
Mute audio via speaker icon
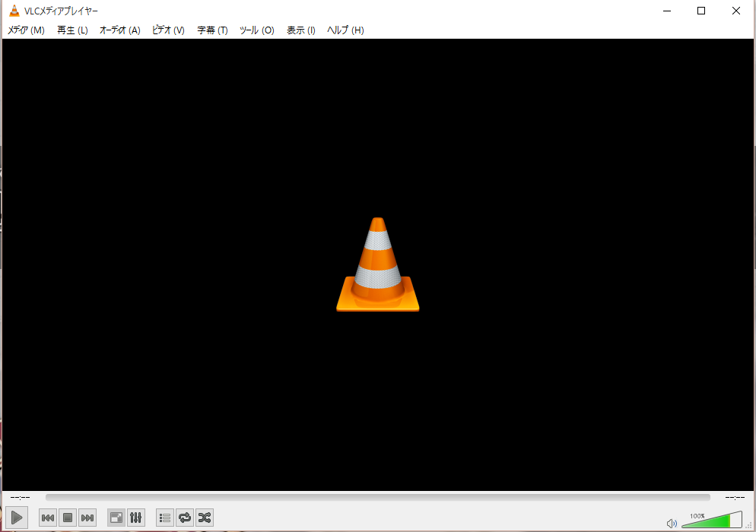[672, 523]
